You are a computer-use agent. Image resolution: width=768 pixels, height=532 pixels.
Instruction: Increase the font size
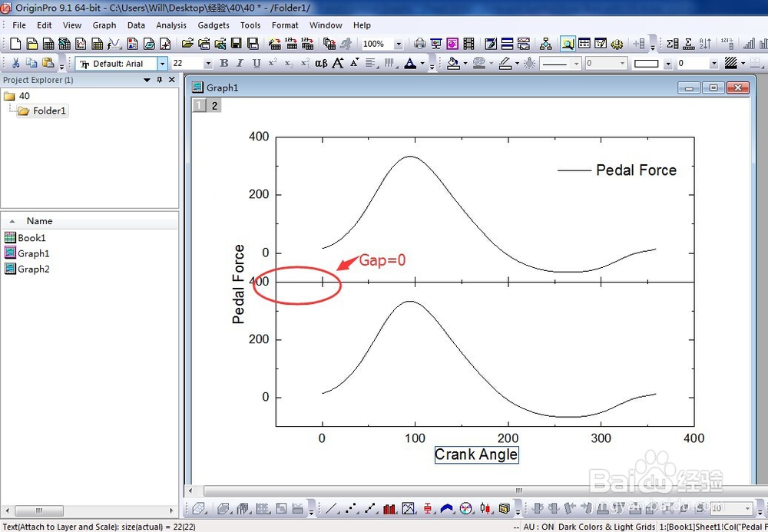pos(337,63)
